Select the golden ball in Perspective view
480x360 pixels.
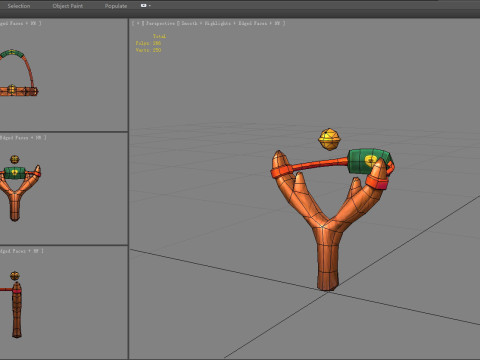tap(329, 139)
